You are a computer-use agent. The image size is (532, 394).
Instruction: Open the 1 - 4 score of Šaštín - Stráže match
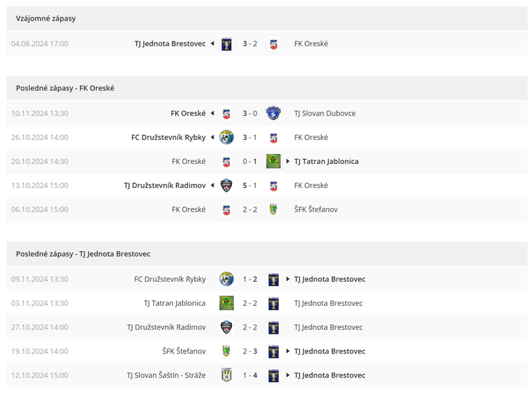click(250, 376)
